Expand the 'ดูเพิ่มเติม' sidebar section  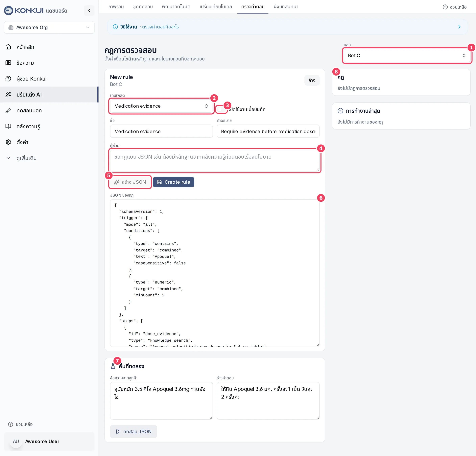coord(26,158)
